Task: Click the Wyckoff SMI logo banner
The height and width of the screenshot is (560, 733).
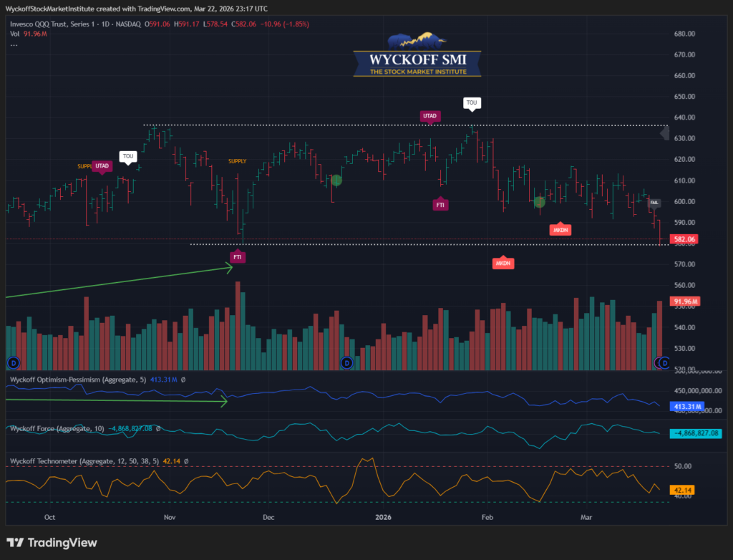Action: point(417,55)
